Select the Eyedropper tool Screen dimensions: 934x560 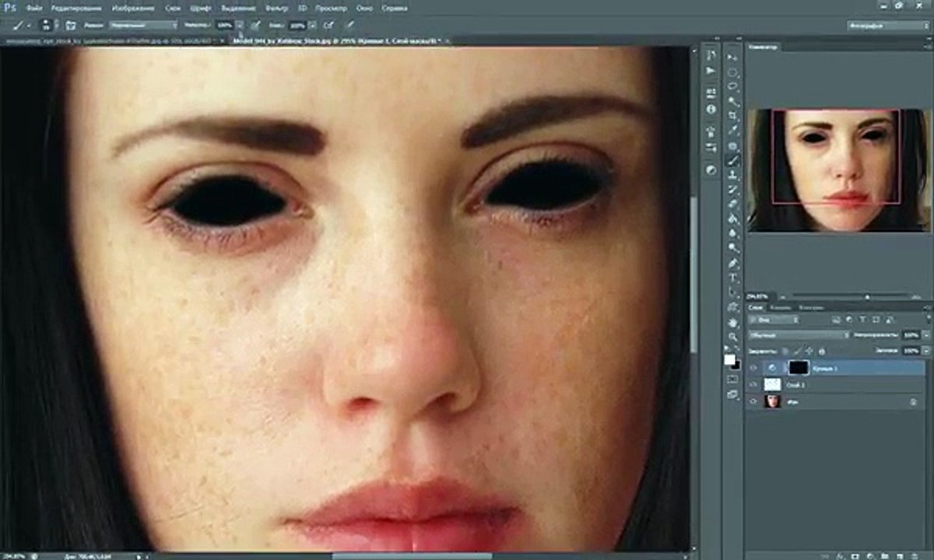(732, 131)
